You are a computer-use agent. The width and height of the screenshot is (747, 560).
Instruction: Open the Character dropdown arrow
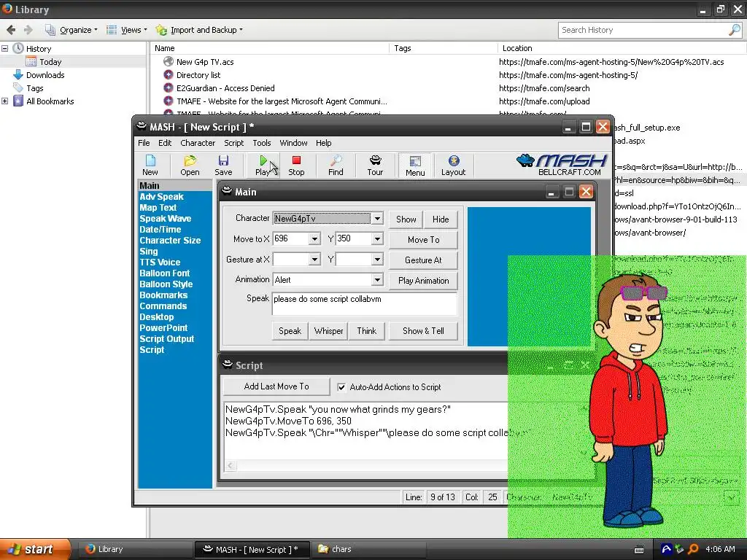[x=377, y=219]
